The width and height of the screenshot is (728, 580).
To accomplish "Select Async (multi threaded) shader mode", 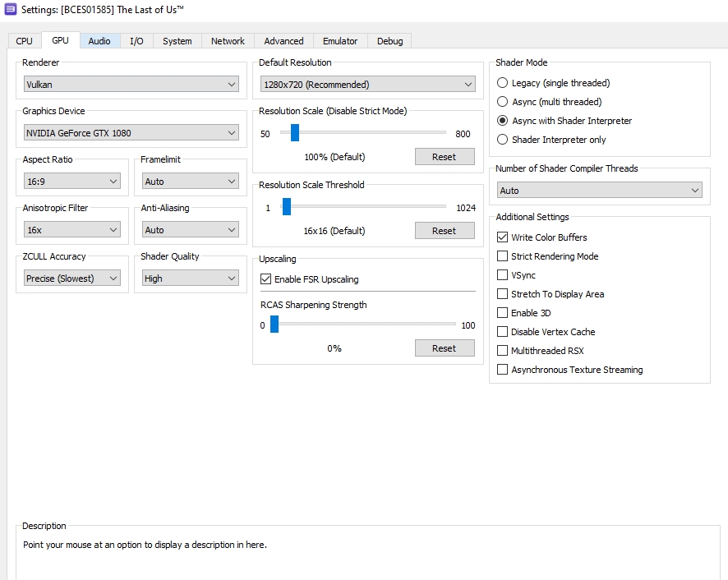I will [549, 102].
